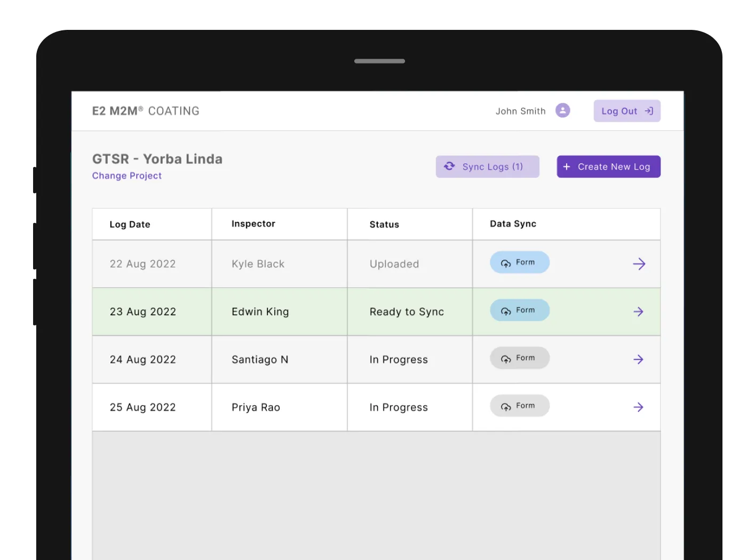Viewport: 747px width, 560px height.
Task: Click the John Smith profile avatar icon
Action: [x=562, y=110]
